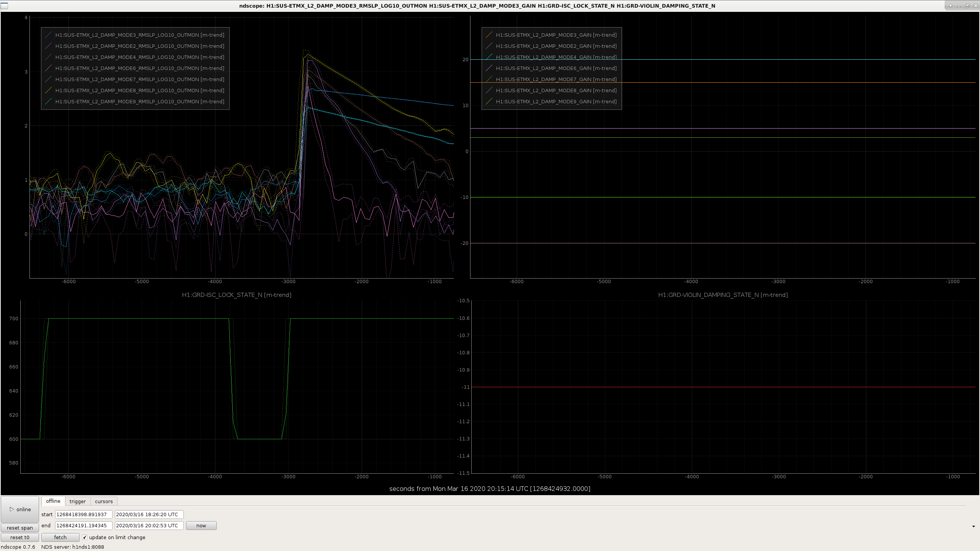Click the fetch button
This screenshot has height=551, width=980.
pyautogui.click(x=60, y=537)
